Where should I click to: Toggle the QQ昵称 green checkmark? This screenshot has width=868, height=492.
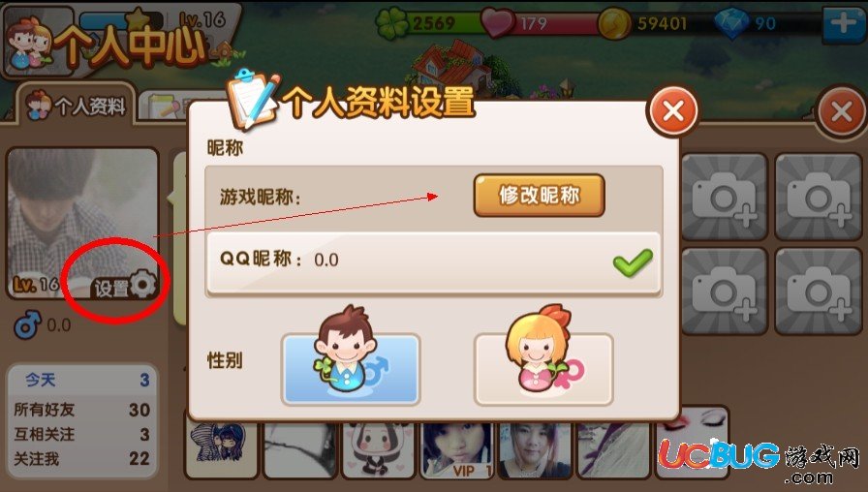point(633,262)
